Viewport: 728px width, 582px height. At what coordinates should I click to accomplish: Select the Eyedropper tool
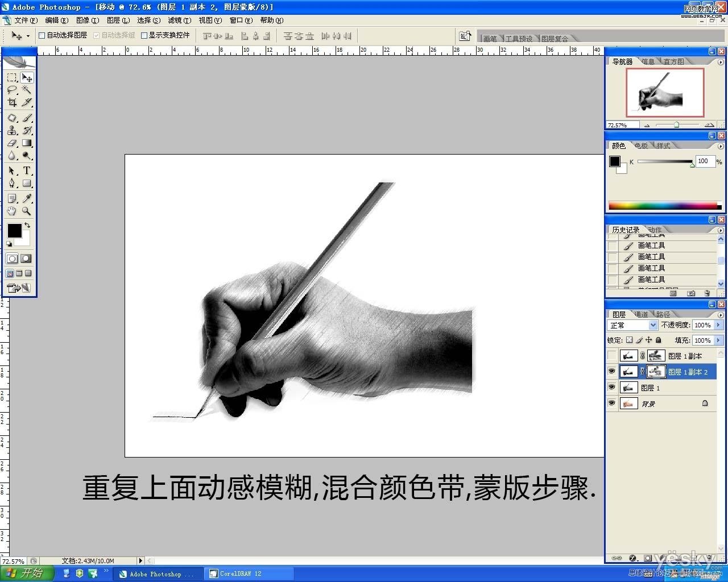(27, 198)
